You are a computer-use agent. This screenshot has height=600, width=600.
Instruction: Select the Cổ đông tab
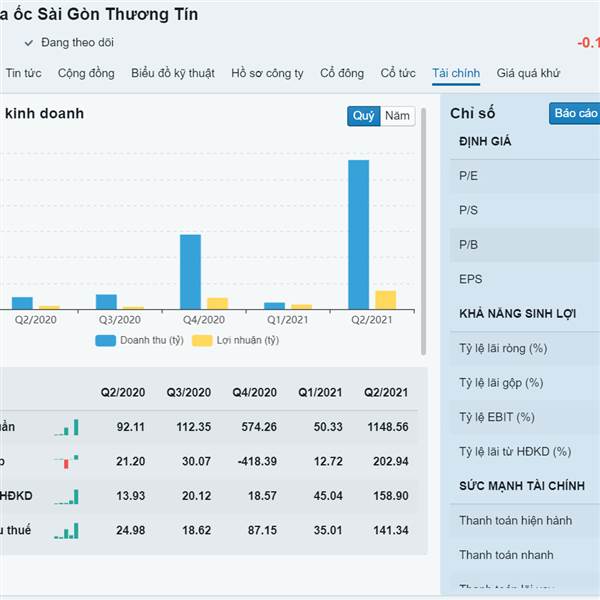click(x=342, y=73)
